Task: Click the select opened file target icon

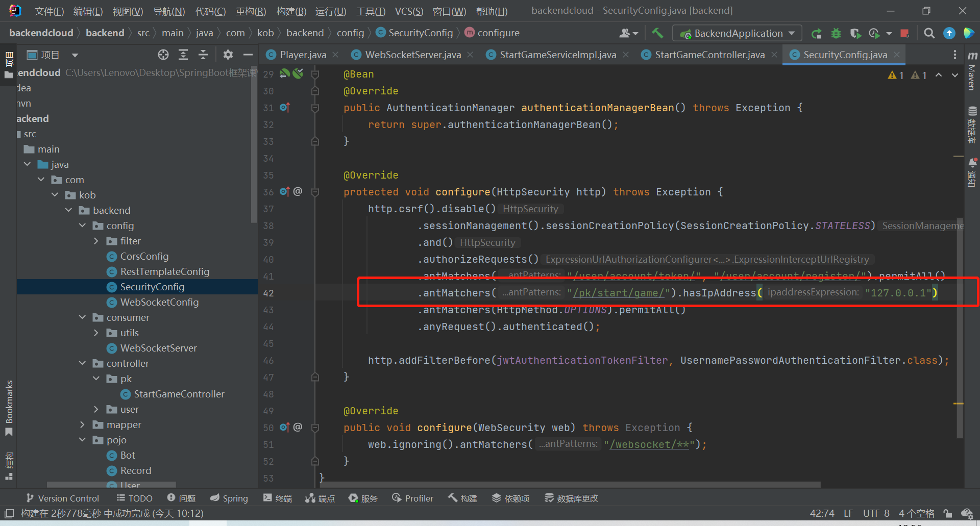Action: pyautogui.click(x=163, y=55)
